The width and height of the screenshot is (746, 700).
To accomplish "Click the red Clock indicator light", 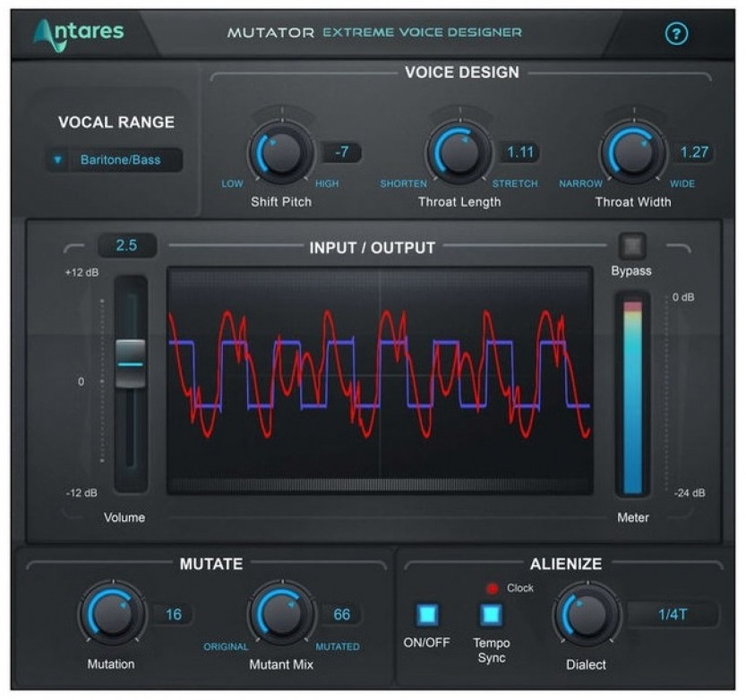I will [493, 589].
